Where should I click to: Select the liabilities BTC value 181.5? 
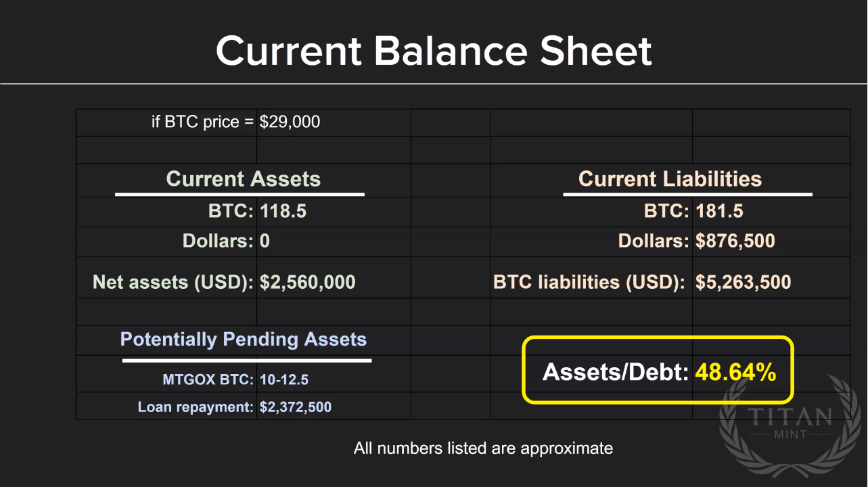719,211
